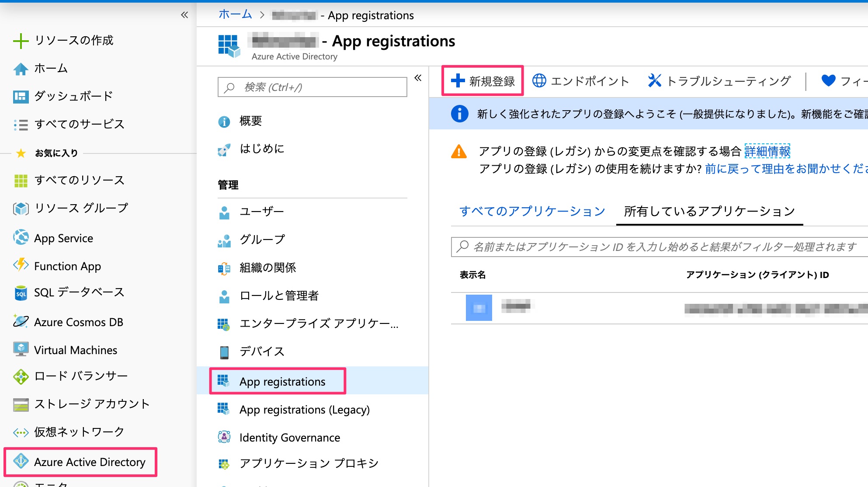
Task: Collapse the Azure AD resource menu
Action: pos(418,78)
